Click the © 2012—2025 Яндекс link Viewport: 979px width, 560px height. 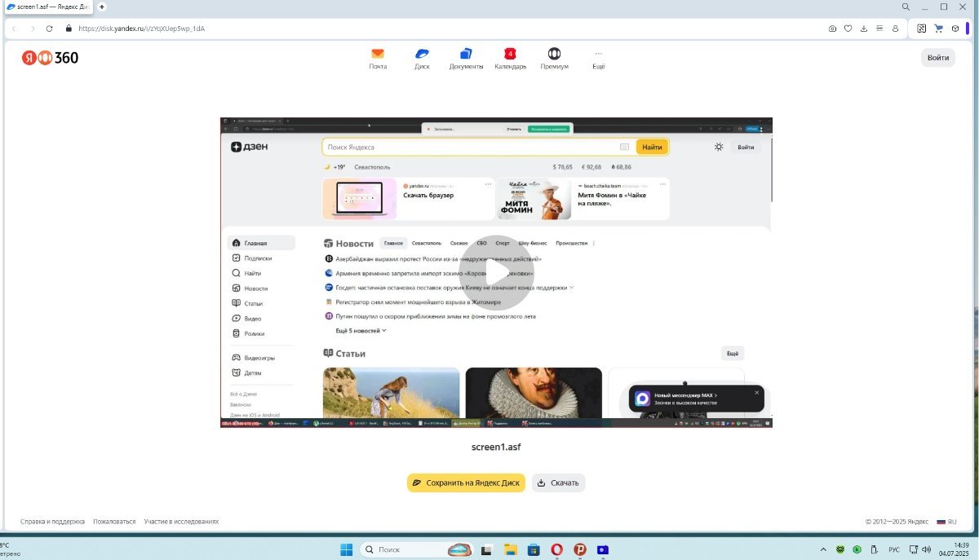coord(897,522)
